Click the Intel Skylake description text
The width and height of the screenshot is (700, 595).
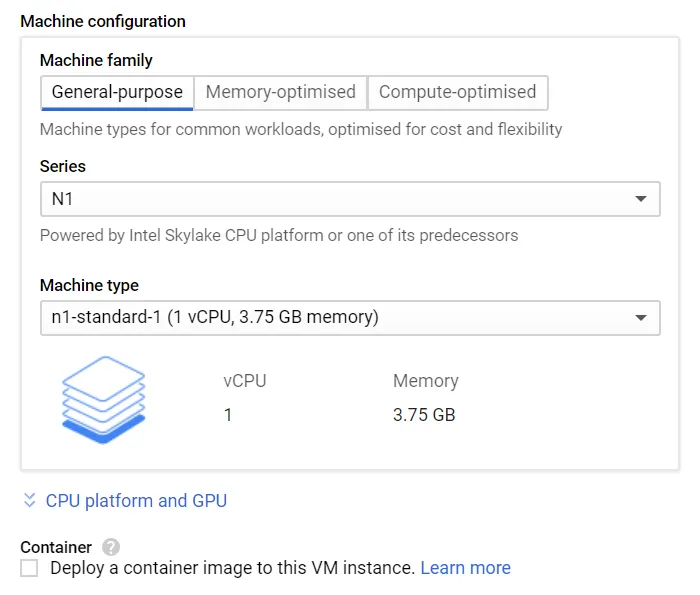[279, 235]
